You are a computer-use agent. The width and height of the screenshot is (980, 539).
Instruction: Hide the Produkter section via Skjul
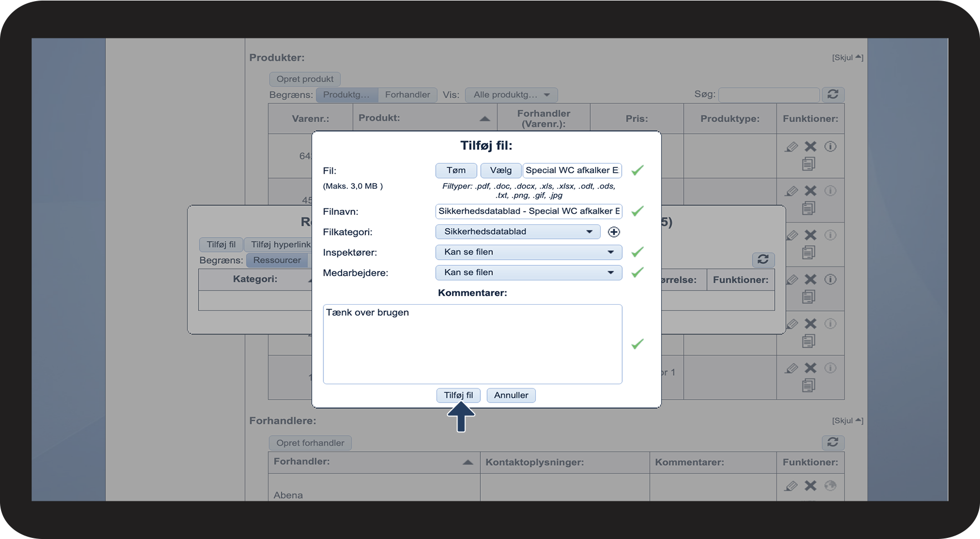847,58
